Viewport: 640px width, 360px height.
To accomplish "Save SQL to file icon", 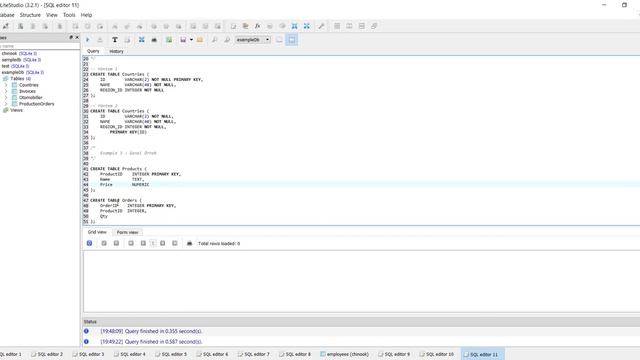I will 183,40.
